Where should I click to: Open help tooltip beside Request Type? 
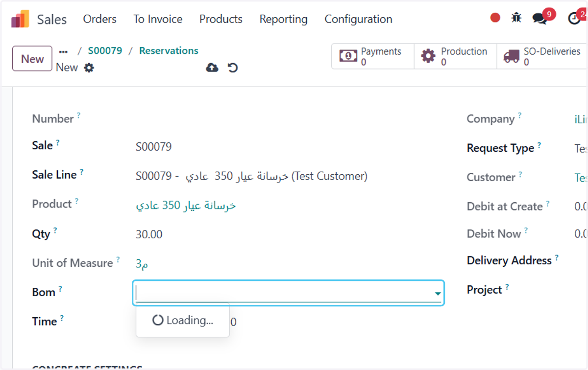pyautogui.click(x=539, y=145)
